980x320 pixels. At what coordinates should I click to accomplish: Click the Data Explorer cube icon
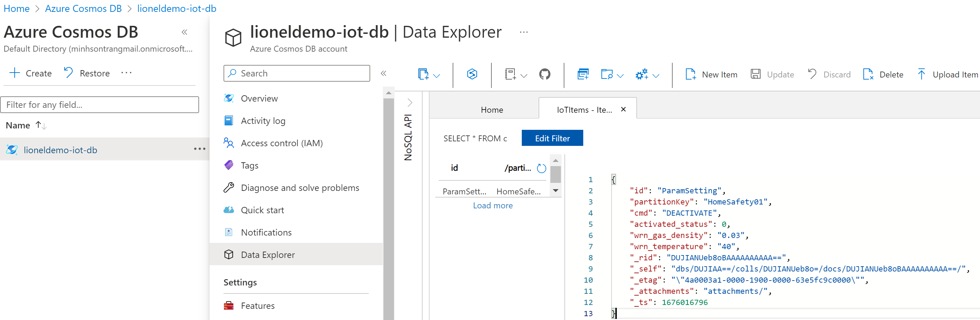229,255
